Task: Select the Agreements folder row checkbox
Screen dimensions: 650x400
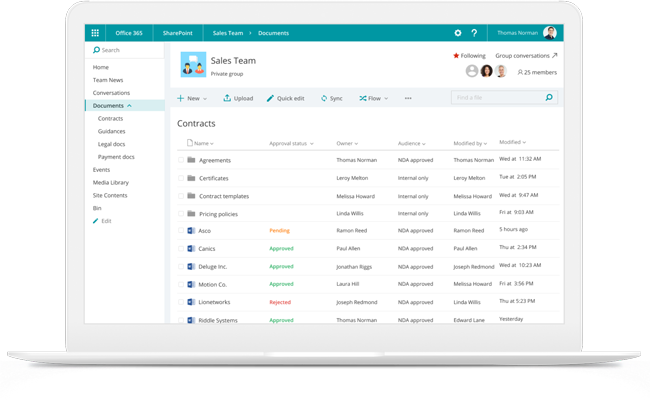Action: (181, 160)
